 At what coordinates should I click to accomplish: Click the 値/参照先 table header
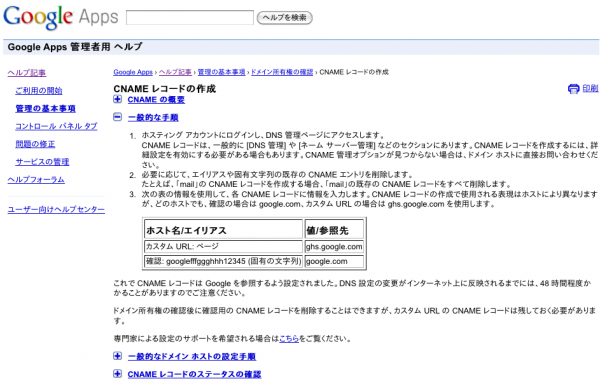(x=334, y=230)
